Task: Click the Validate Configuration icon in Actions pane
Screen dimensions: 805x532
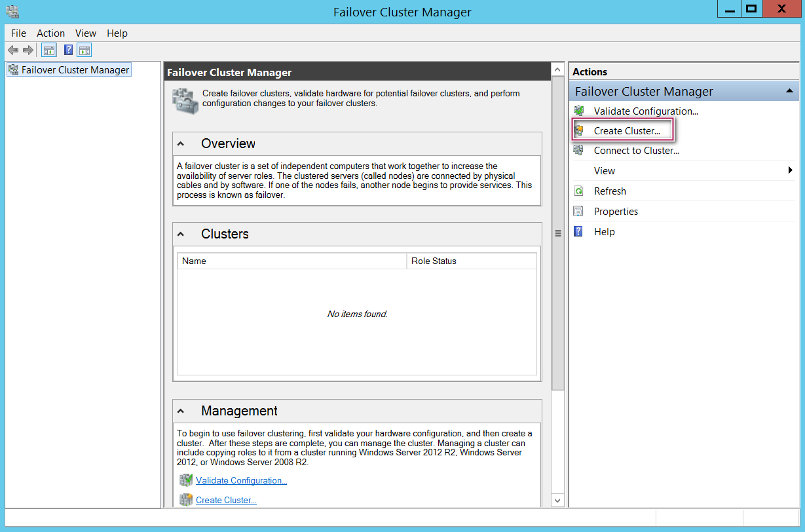Action: (x=578, y=111)
